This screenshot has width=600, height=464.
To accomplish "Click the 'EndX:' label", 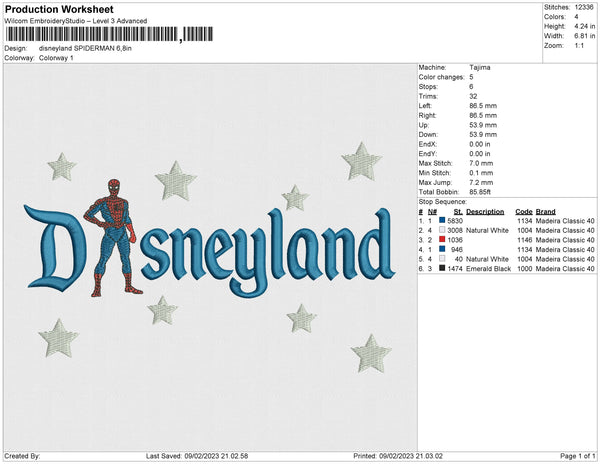I will 427,144.
